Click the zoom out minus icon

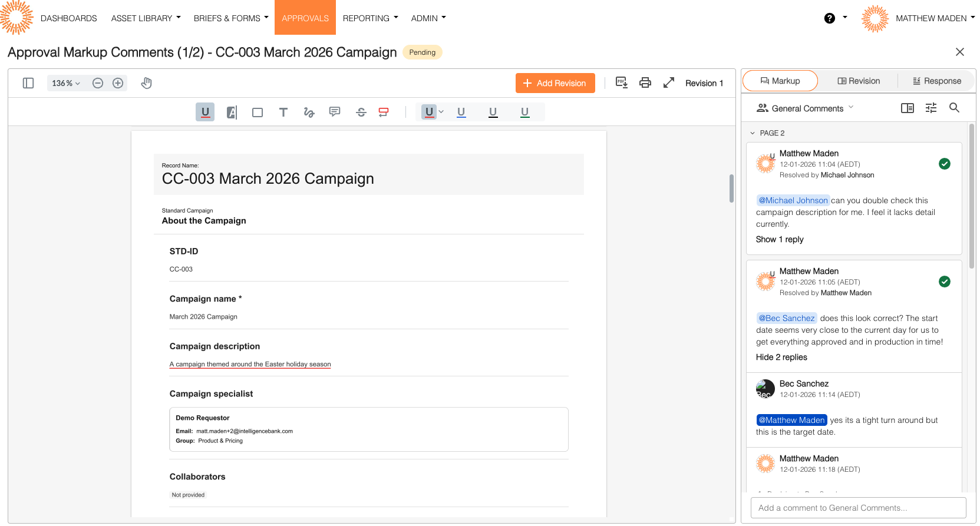point(98,83)
